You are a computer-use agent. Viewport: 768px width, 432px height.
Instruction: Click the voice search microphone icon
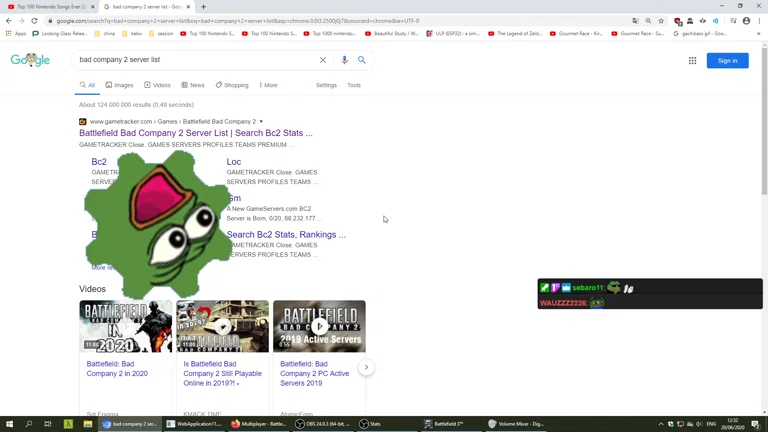tap(345, 60)
